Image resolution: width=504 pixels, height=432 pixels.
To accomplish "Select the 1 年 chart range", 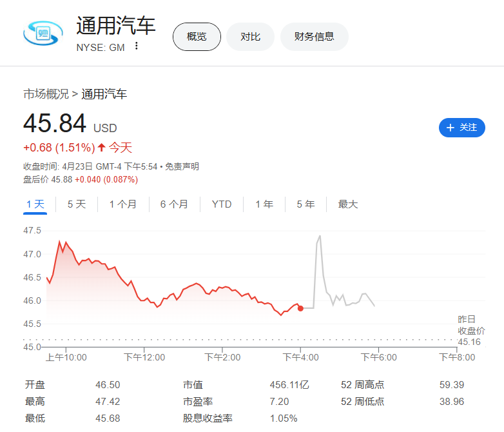I will [264, 204].
